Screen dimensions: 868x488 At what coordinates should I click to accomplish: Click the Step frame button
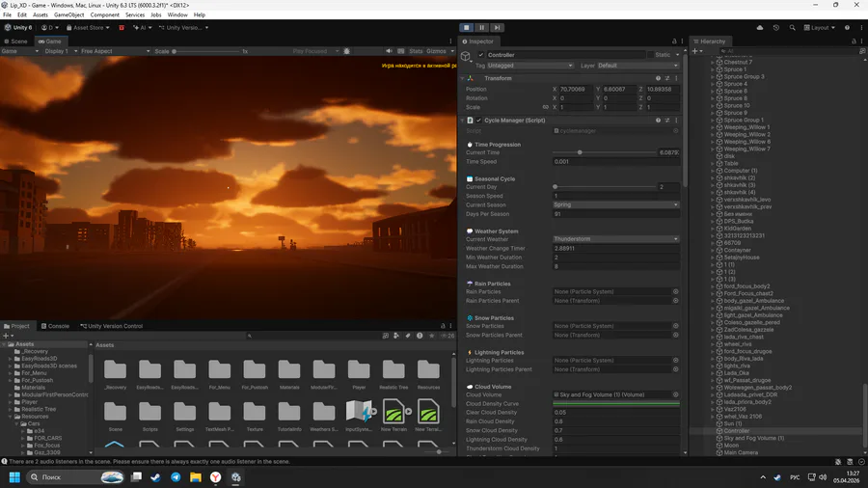pyautogui.click(x=496, y=28)
